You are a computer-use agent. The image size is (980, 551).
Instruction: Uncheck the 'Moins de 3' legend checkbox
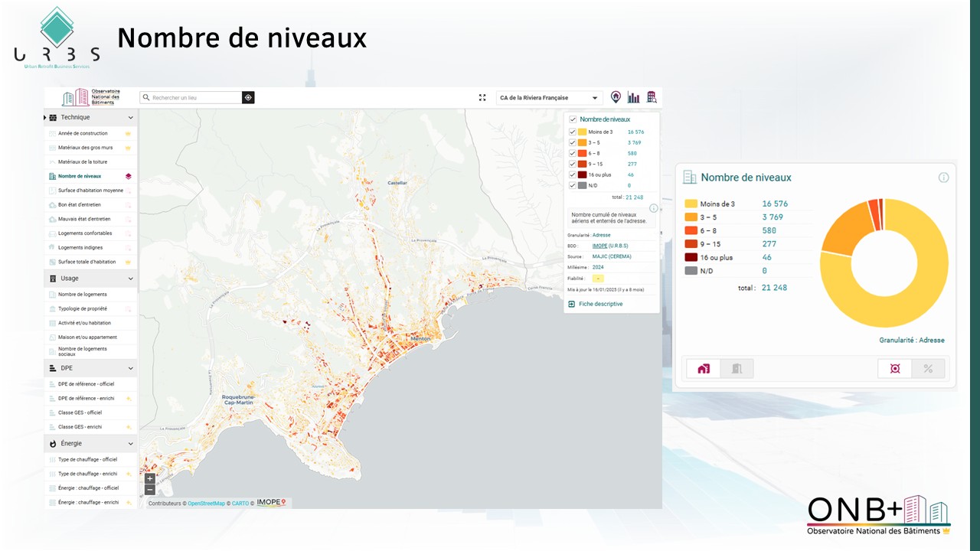pyautogui.click(x=573, y=132)
